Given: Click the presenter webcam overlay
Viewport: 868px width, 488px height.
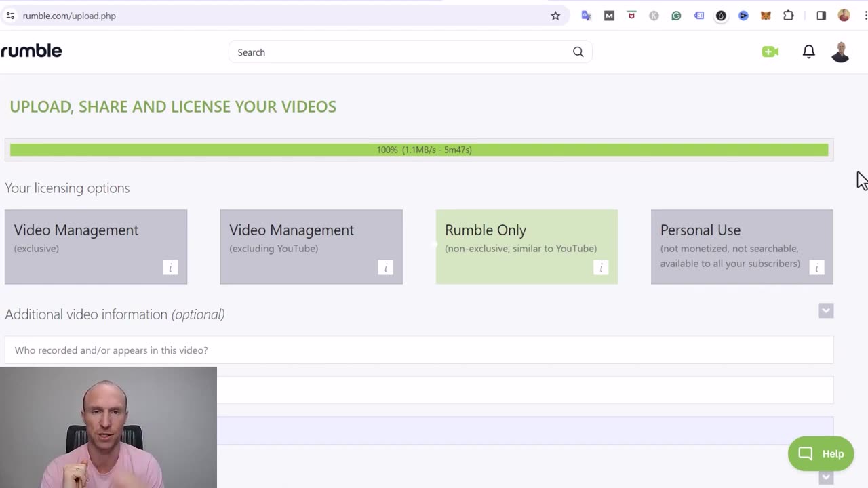Looking at the screenshot, I should (x=108, y=428).
